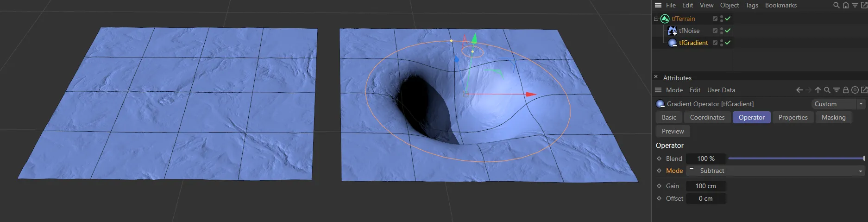Go back in Attributes history

pyautogui.click(x=799, y=90)
